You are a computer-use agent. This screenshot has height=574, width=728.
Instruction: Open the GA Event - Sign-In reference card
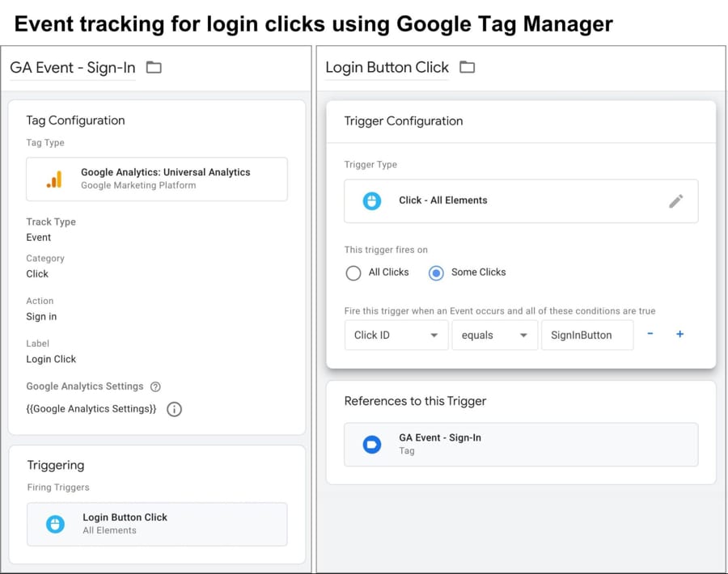[x=521, y=445]
